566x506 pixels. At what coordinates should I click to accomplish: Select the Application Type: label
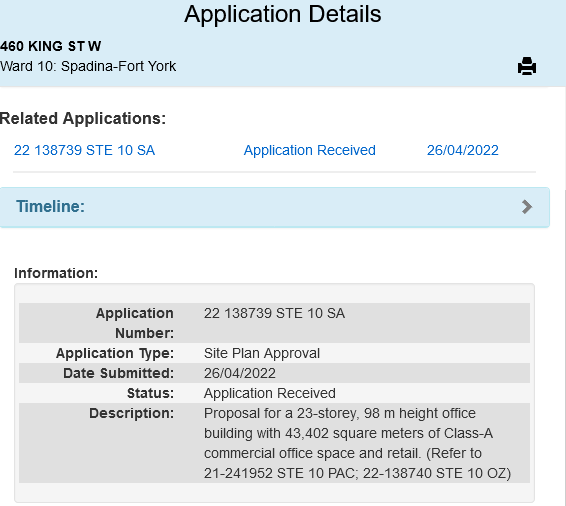[115, 353]
